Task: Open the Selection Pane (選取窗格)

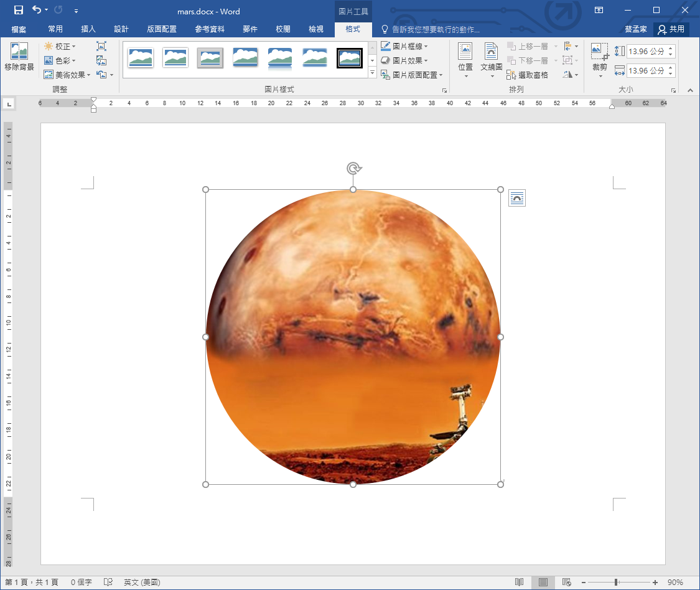Action: 528,75
